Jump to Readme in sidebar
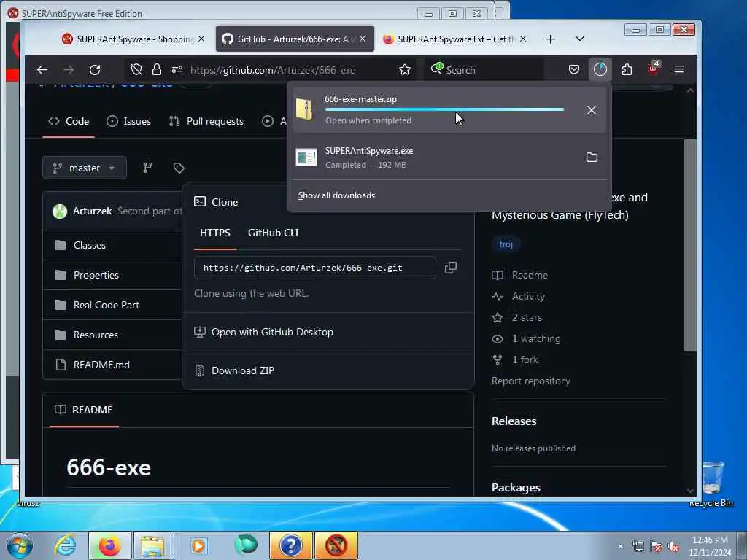 [x=530, y=275]
